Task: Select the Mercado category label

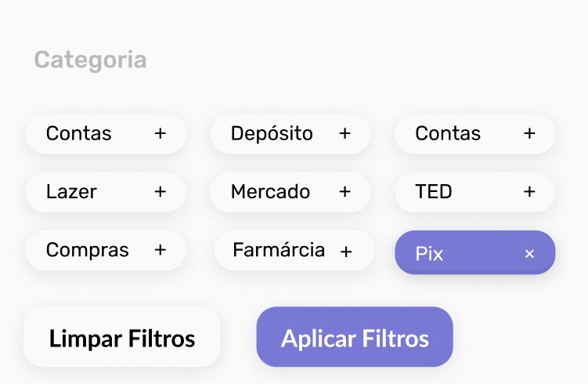Action: (x=270, y=192)
